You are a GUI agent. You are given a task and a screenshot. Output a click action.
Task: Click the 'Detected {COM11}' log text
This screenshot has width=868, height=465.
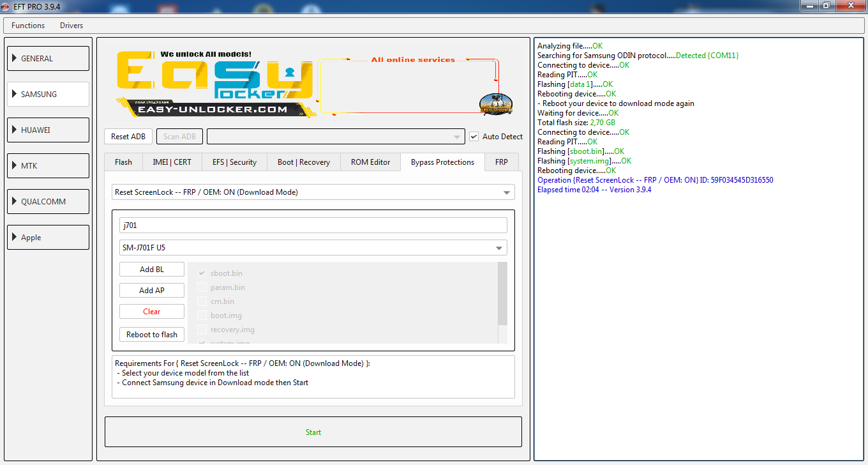pyautogui.click(x=707, y=56)
